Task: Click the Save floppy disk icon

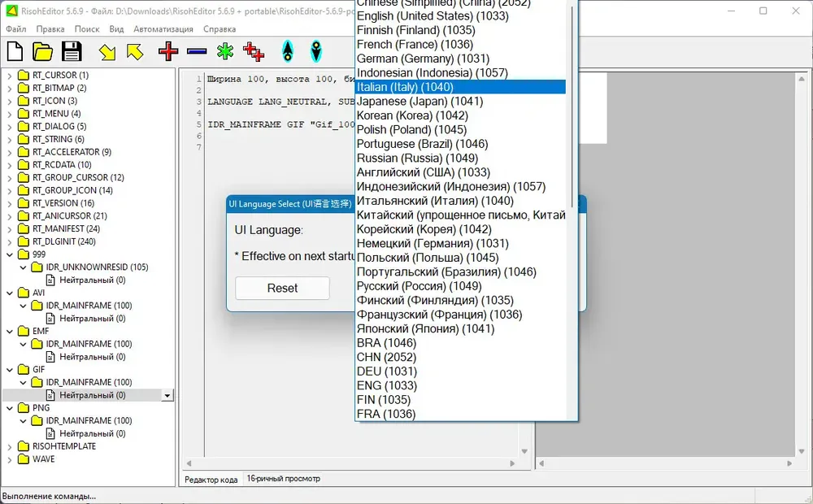Action: coord(72,52)
